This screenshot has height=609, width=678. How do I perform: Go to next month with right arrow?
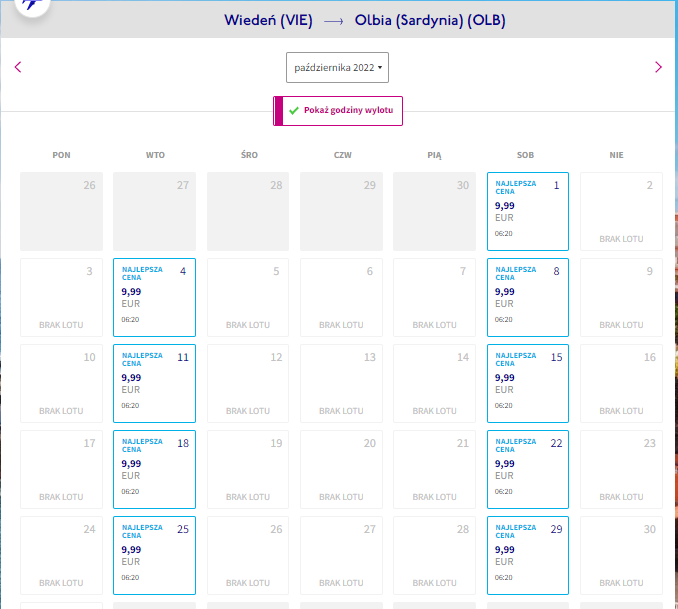coord(658,67)
